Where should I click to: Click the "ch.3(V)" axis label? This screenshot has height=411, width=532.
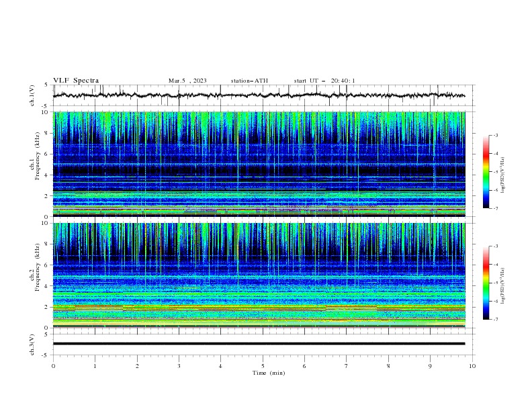coord(32,345)
